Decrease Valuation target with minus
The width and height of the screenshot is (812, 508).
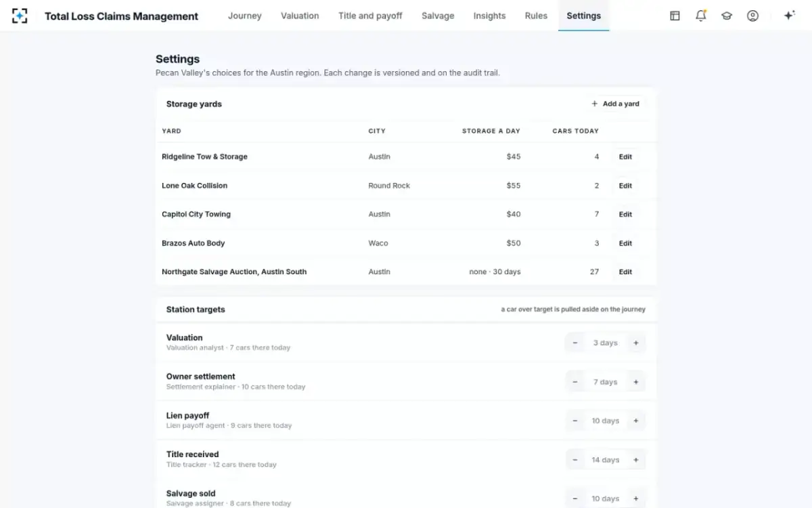(575, 343)
